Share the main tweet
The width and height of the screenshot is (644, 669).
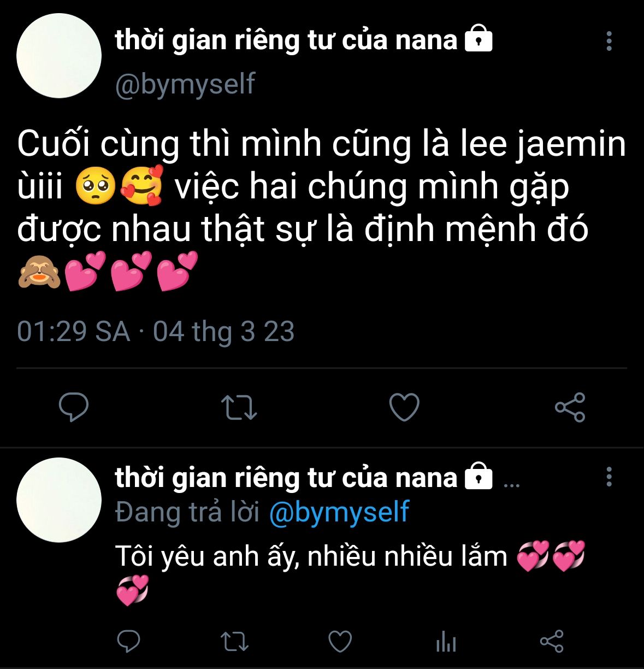(570, 407)
